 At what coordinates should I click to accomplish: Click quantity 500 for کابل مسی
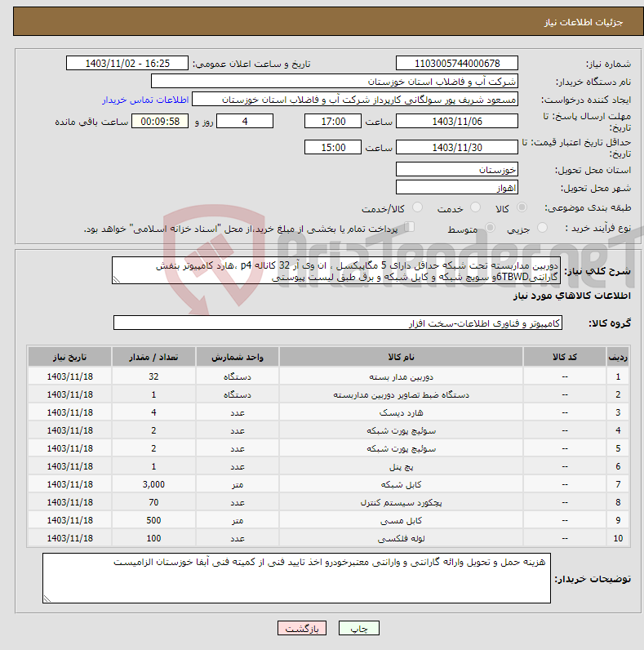153,520
